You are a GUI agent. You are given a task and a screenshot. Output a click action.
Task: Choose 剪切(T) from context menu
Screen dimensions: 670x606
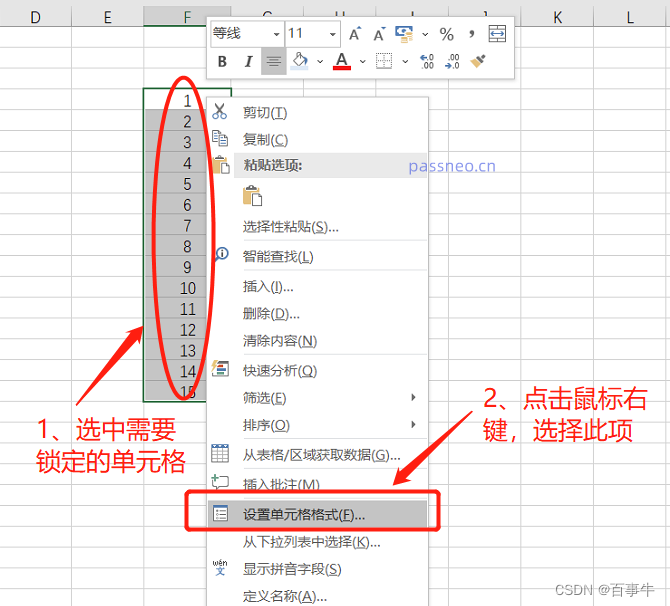317,112
